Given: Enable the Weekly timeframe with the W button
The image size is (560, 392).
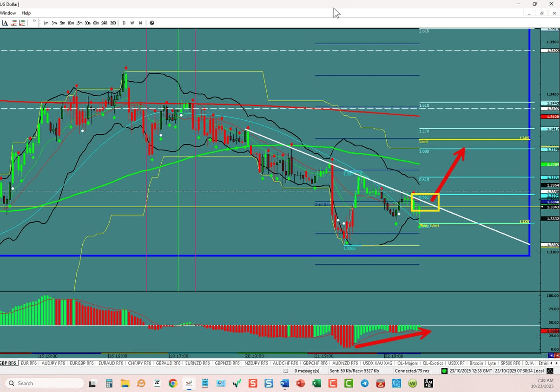Looking at the screenshot, I should click(132, 23).
